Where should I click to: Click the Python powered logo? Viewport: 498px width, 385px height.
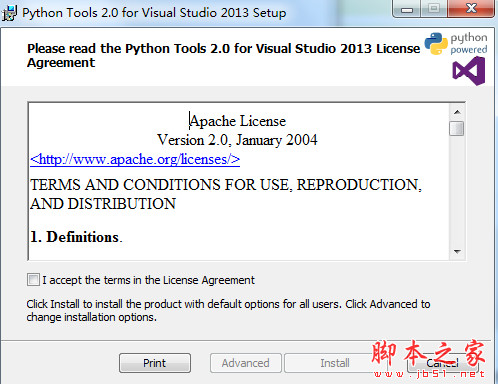click(456, 43)
